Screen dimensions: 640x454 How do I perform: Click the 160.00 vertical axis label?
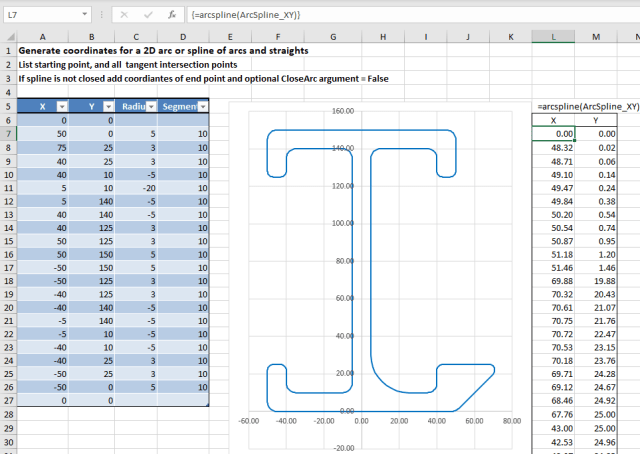click(x=343, y=112)
